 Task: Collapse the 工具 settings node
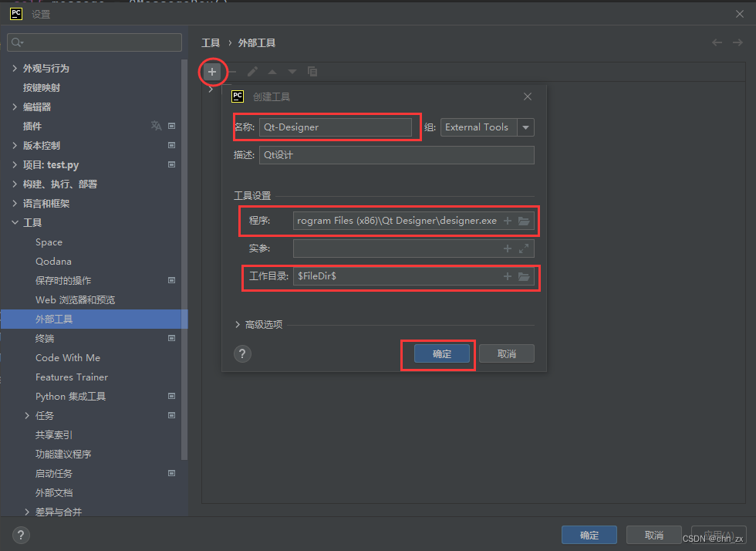click(15, 223)
